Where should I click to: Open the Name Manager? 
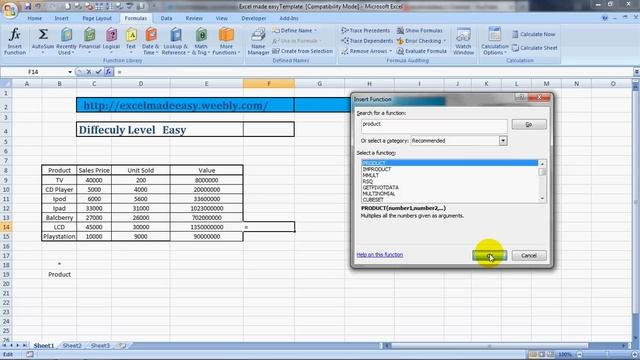[258, 41]
